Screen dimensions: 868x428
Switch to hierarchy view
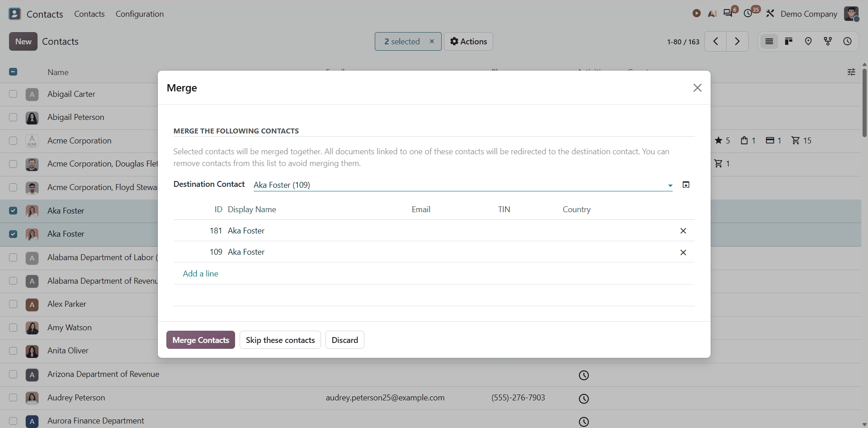pos(828,41)
